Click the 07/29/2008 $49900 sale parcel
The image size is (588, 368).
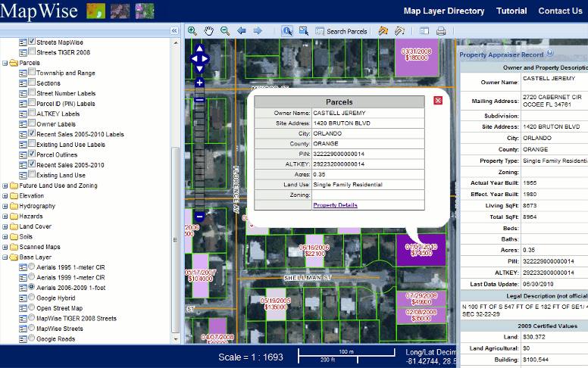tap(421, 298)
